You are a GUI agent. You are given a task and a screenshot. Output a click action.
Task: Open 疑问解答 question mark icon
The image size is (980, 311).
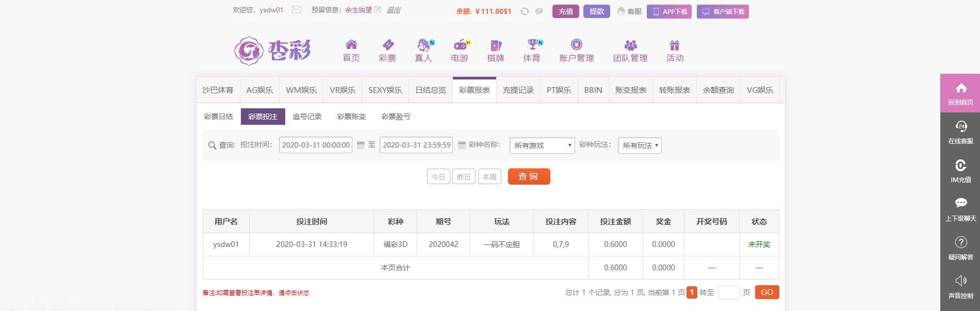click(x=961, y=242)
